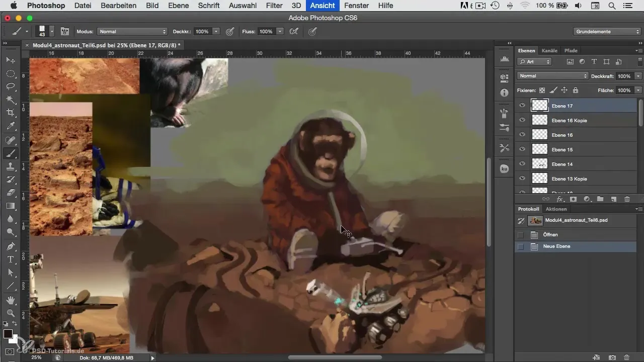Select the Crop tool
The image size is (644, 362).
pyautogui.click(x=11, y=113)
